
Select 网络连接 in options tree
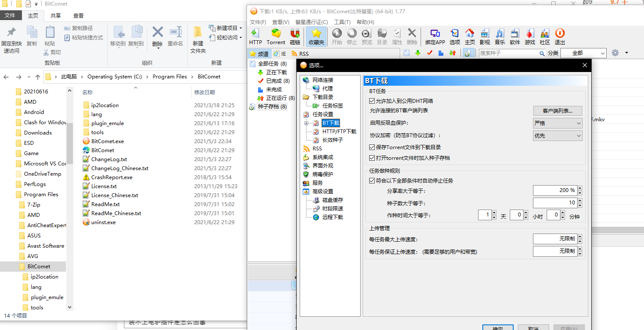tap(322, 80)
